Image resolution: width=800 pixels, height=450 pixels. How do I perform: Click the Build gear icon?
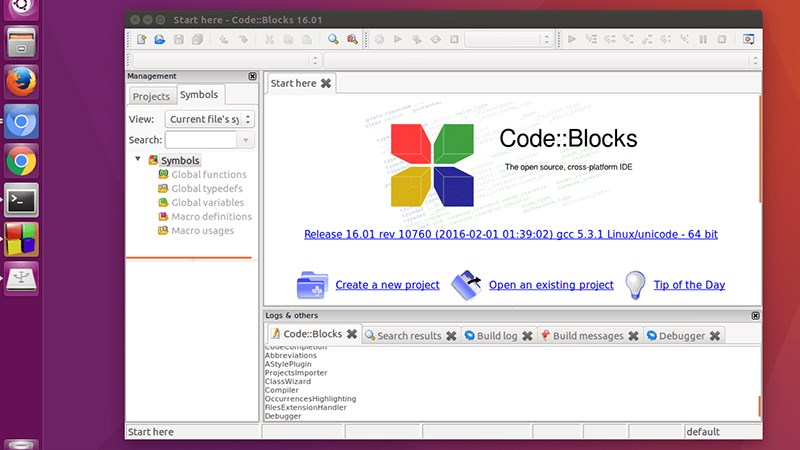pos(380,39)
